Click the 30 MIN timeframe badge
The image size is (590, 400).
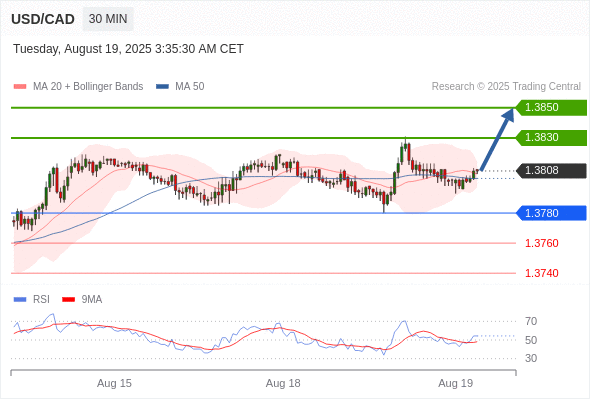click(x=108, y=19)
